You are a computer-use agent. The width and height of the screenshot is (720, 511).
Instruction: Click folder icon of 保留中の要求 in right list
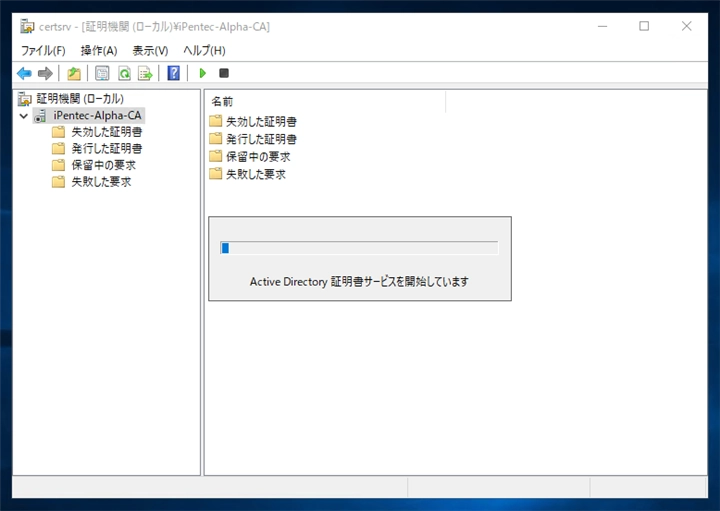215,156
